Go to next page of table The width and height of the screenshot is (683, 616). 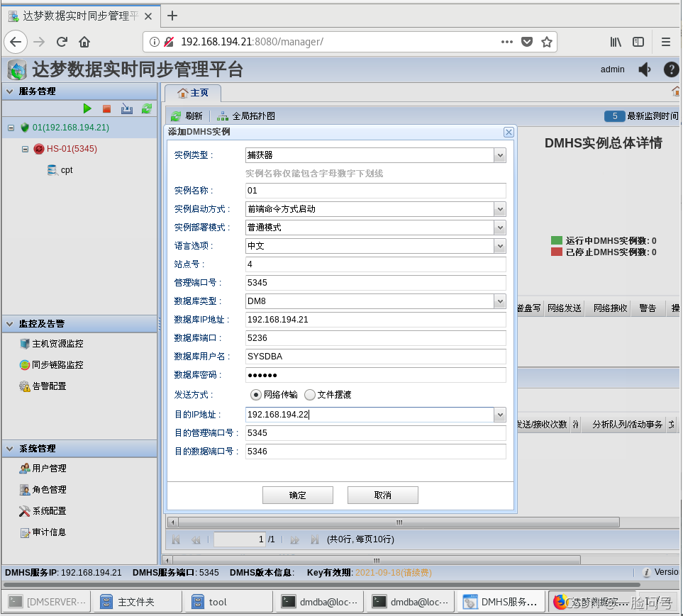pos(295,540)
